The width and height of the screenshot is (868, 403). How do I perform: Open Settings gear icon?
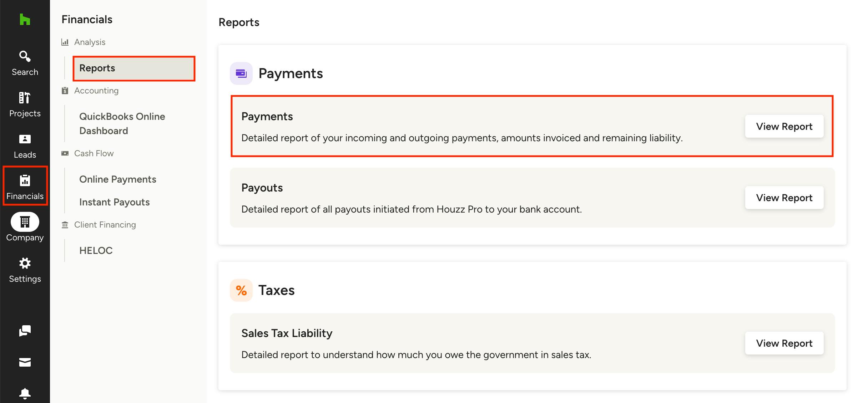click(25, 270)
